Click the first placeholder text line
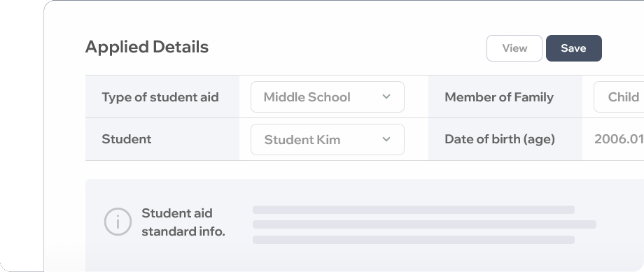The height and width of the screenshot is (272, 644). (x=414, y=210)
